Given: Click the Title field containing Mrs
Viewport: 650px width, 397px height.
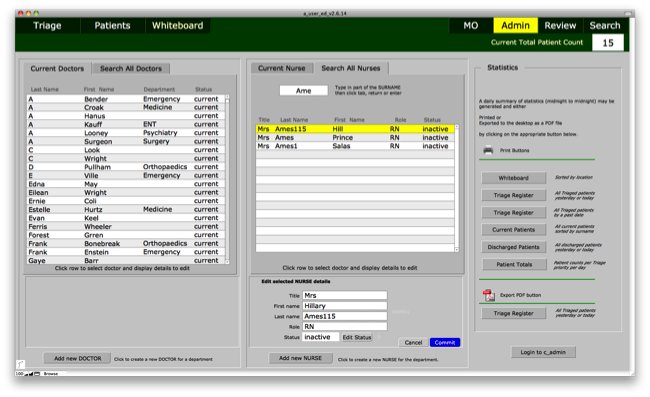Looking at the screenshot, I should (x=345, y=295).
